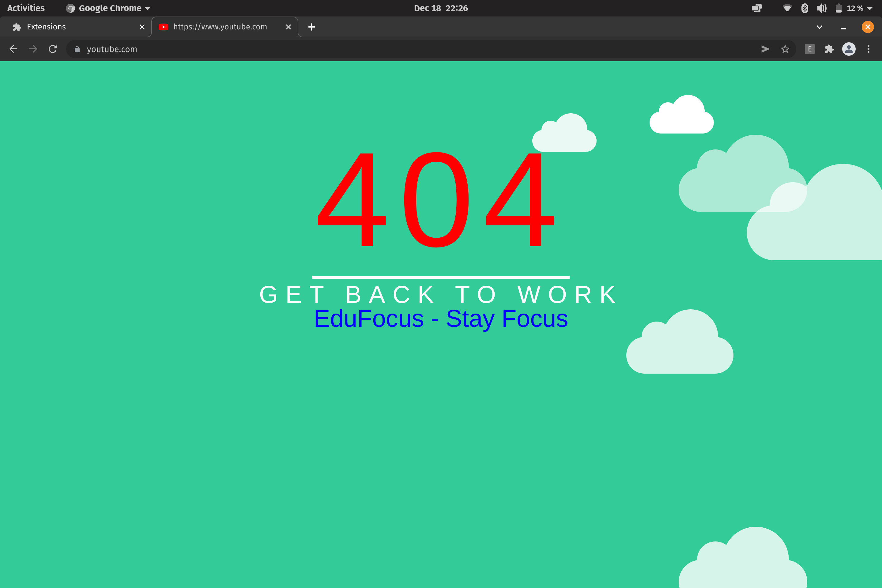
Task: Click the browser back arrow
Action: [x=13, y=49]
